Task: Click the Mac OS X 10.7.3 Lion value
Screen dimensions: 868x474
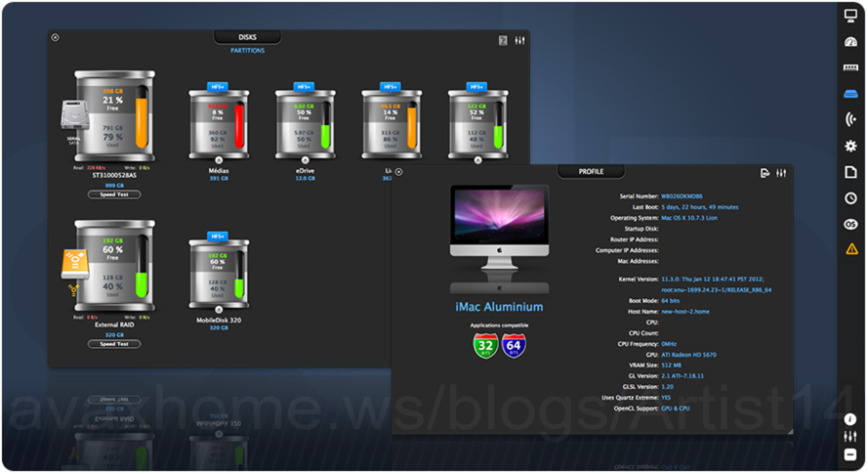Action: pyautogui.click(x=689, y=218)
